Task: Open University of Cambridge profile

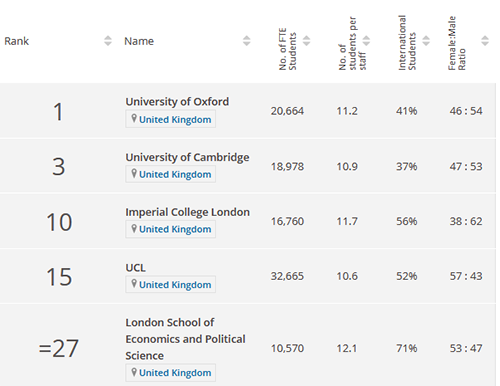Action: tap(187, 157)
